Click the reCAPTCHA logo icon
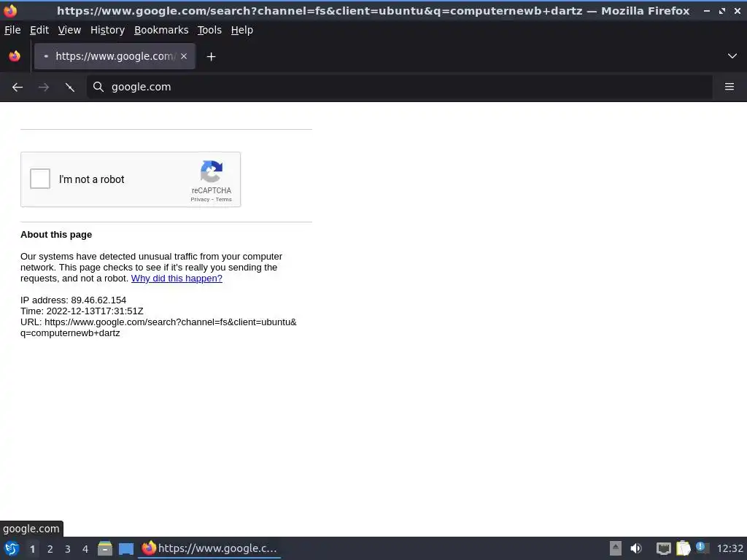Screen dimensions: 747x560 [212, 171]
